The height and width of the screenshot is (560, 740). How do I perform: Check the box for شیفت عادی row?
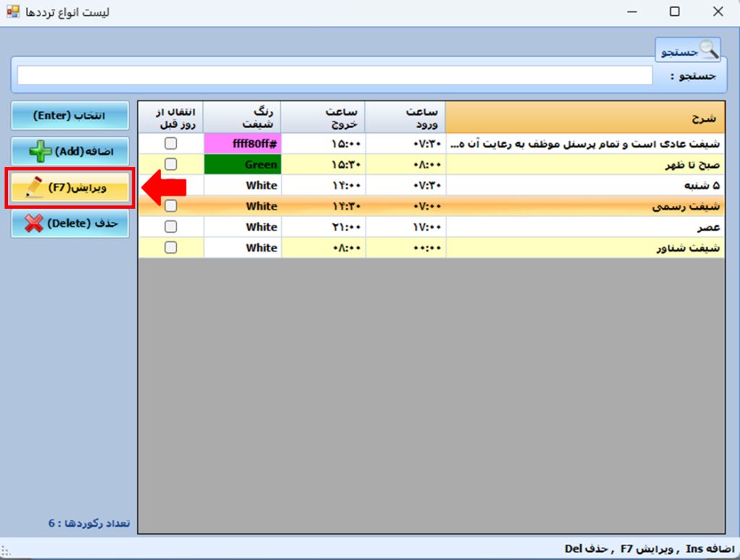click(171, 144)
